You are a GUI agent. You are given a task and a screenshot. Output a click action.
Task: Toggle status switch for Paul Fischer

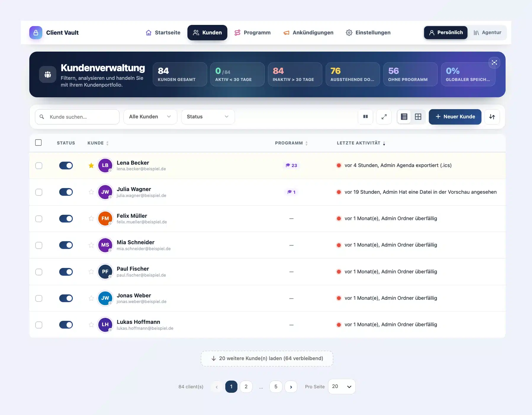(x=66, y=272)
